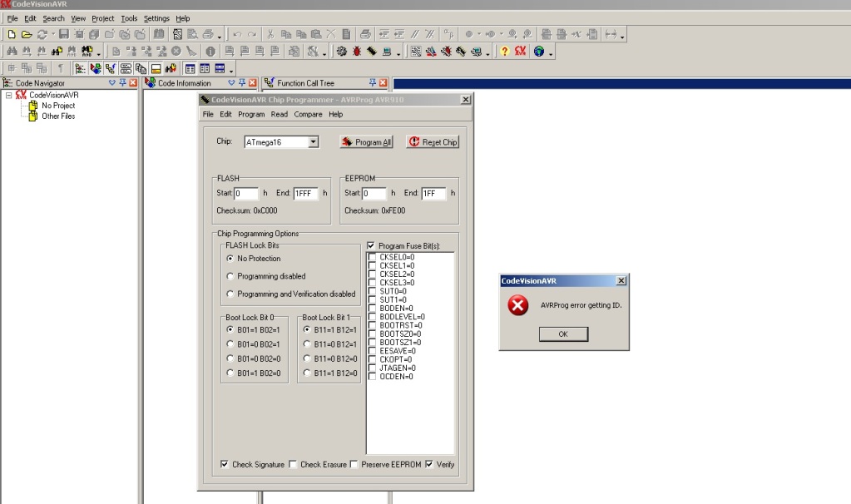Click the Messages panel toolbar icon
The width and height of the screenshot is (851, 504).
[x=156, y=68]
